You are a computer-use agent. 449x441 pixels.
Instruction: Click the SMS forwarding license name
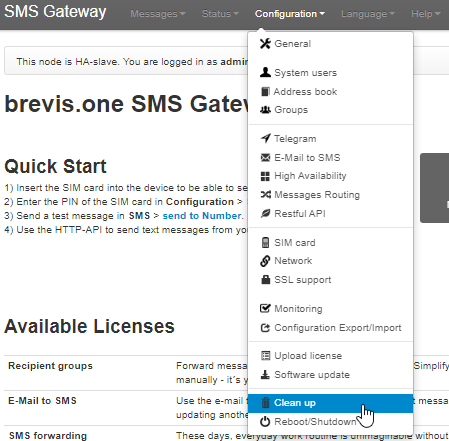tap(48, 435)
